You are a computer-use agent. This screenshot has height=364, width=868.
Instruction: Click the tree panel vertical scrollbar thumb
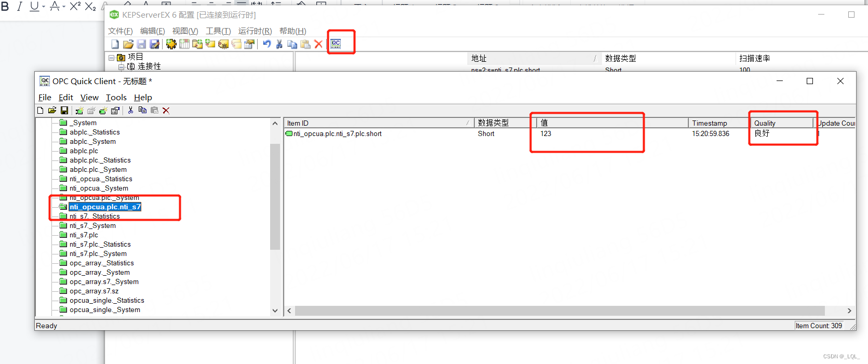coord(275,196)
